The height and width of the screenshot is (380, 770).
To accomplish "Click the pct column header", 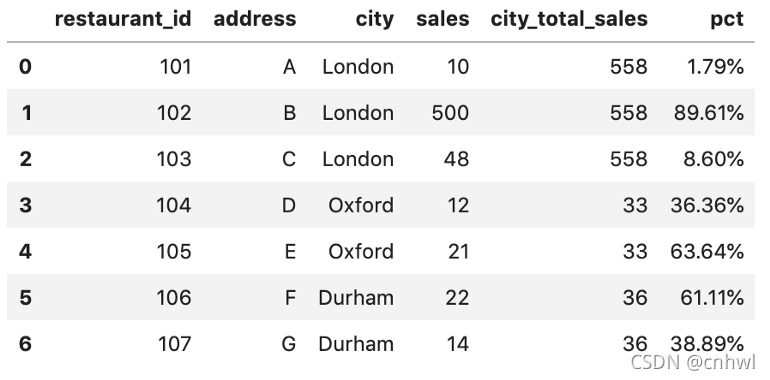I will pyautogui.click(x=727, y=20).
